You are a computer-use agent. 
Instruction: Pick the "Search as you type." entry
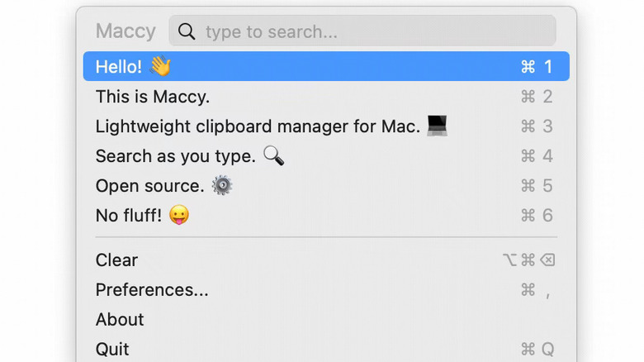(x=175, y=156)
